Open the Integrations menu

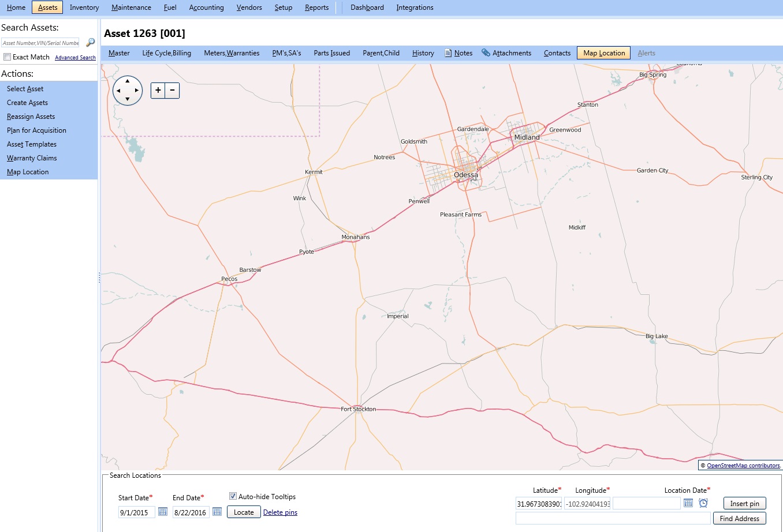(x=415, y=8)
